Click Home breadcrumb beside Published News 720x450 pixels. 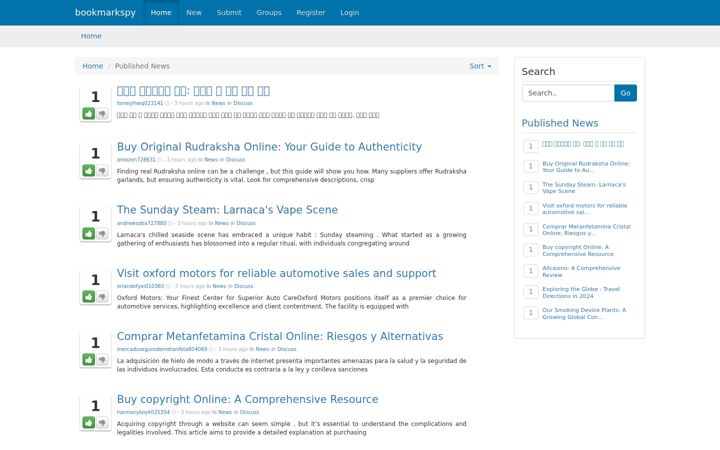click(93, 66)
